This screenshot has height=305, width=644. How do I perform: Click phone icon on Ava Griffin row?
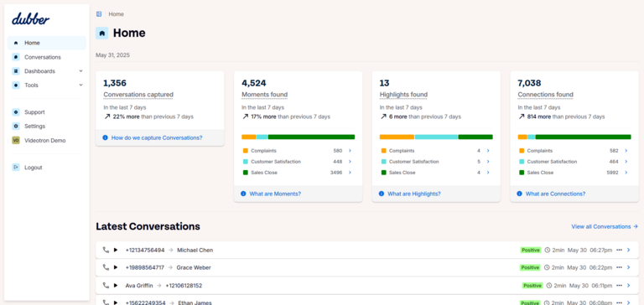click(106, 285)
